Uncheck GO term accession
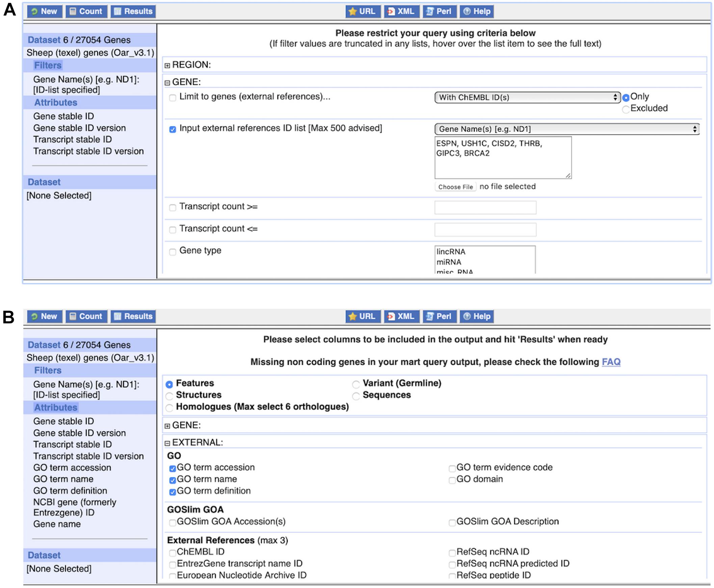 pos(173,469)
